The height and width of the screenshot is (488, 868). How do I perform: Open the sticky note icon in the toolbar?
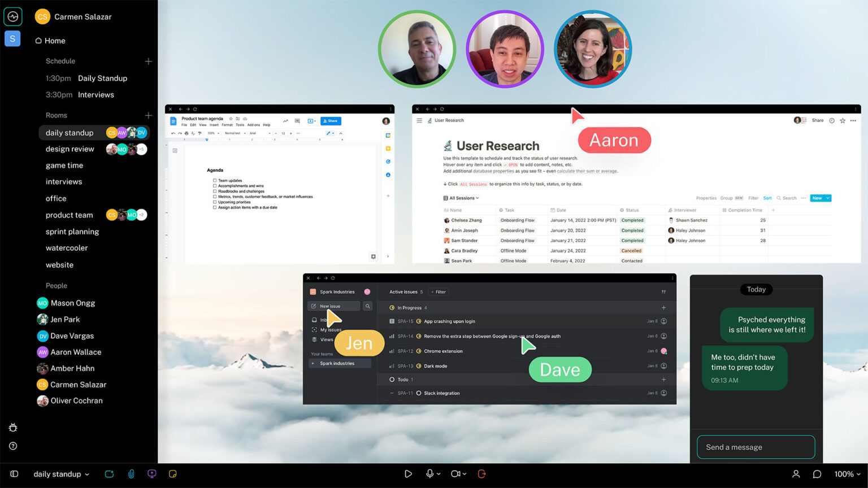point(172,473)
